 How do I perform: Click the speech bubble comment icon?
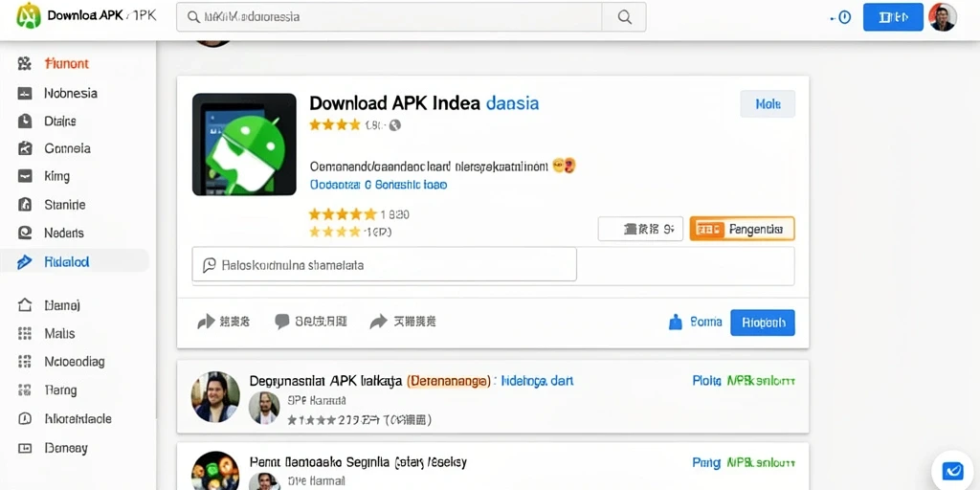(x=282, y=322)
